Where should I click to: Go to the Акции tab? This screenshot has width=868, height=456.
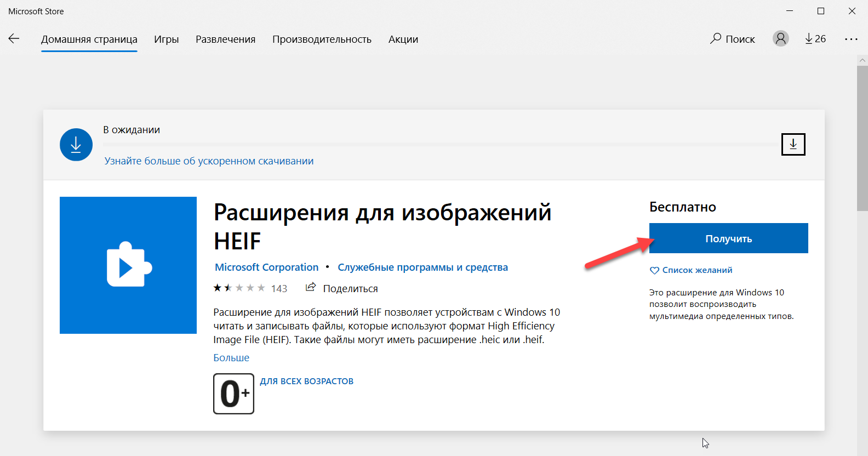point(403,39)
